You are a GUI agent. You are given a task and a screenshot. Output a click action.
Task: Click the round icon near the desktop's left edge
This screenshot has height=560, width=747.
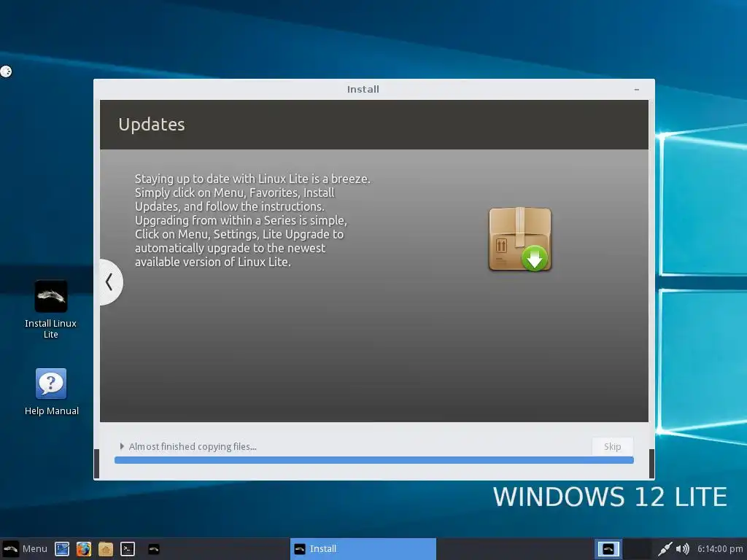(6, 71)
